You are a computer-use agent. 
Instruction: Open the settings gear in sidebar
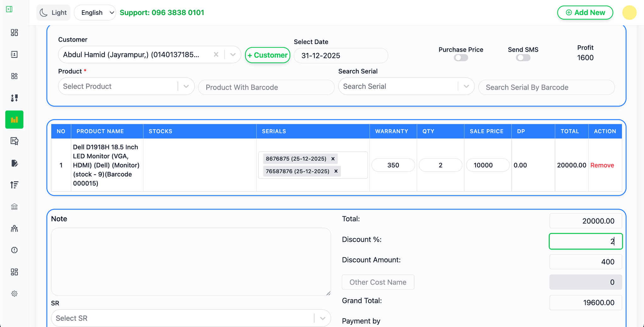14,294
